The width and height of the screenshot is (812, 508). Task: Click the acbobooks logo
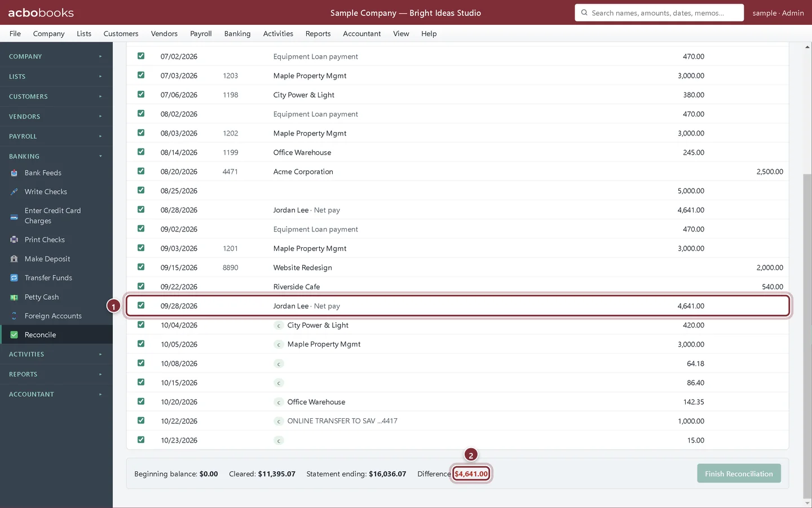(x=41, y=12)
